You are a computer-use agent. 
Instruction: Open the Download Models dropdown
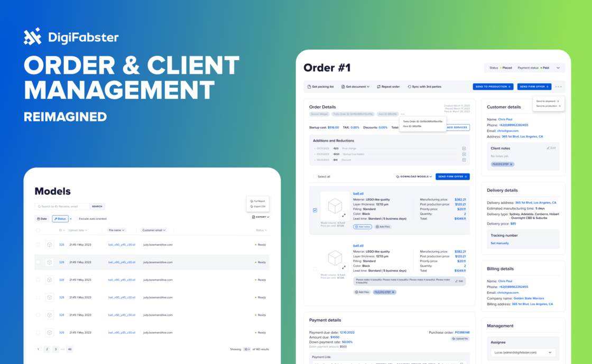point(414,176)
